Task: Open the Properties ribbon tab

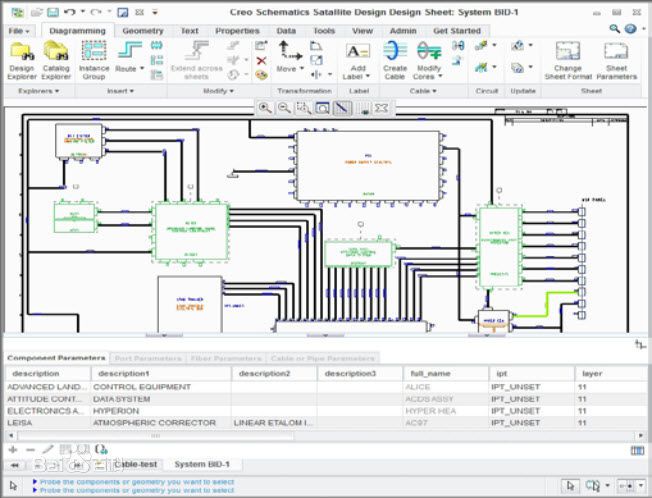Action: click(237, 31)
